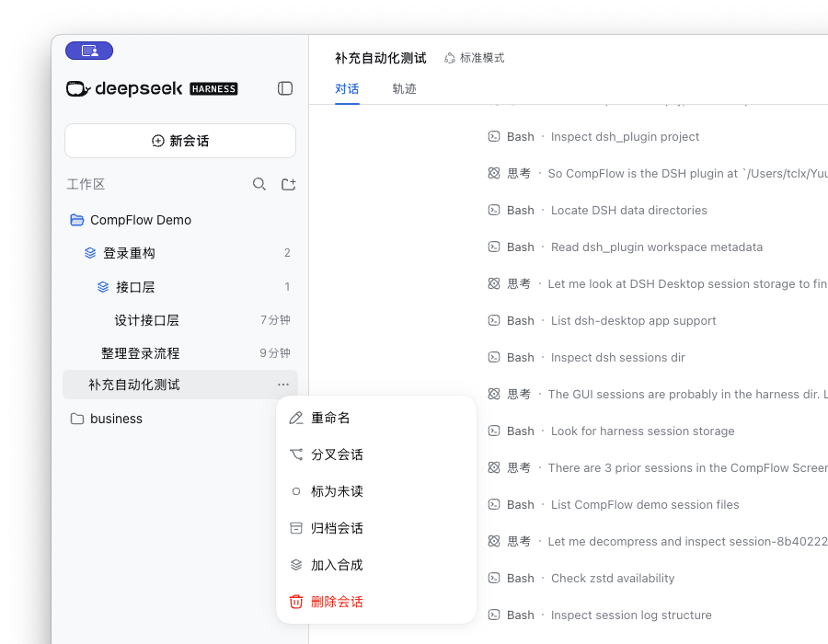Select the 补充自动化测试 conversation row
The height and width of the screenshot is (644, 828).
pos(180,385)
